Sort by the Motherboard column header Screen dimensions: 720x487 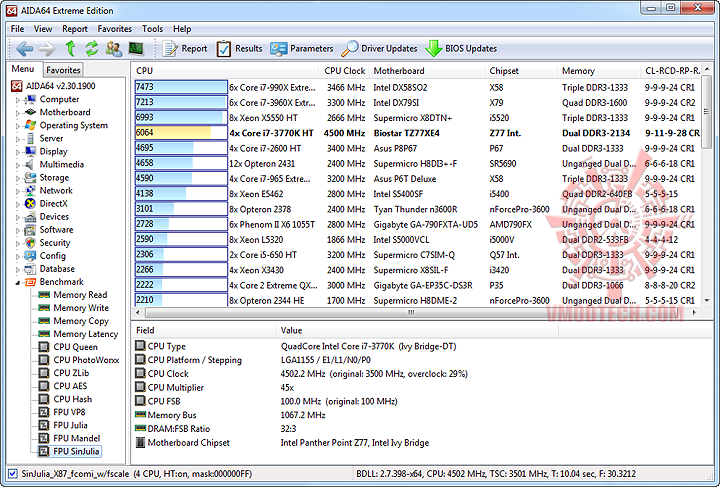[x=427, y=71]
